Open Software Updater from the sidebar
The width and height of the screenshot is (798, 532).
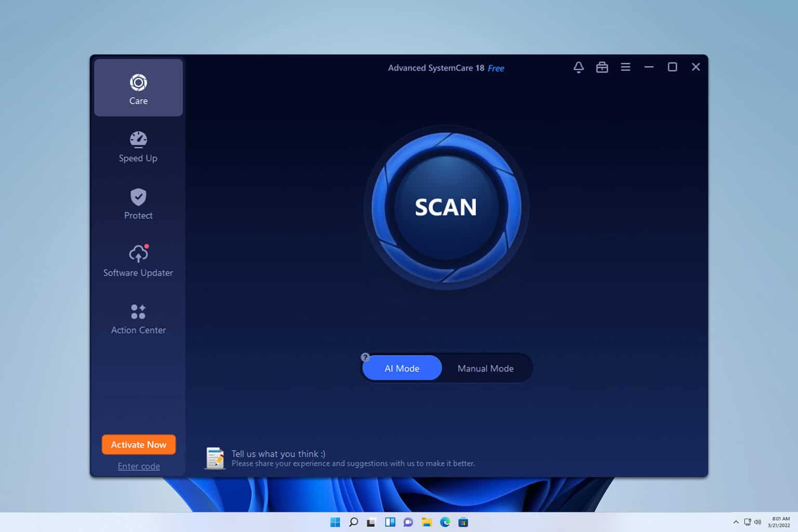tap(138, 261)
